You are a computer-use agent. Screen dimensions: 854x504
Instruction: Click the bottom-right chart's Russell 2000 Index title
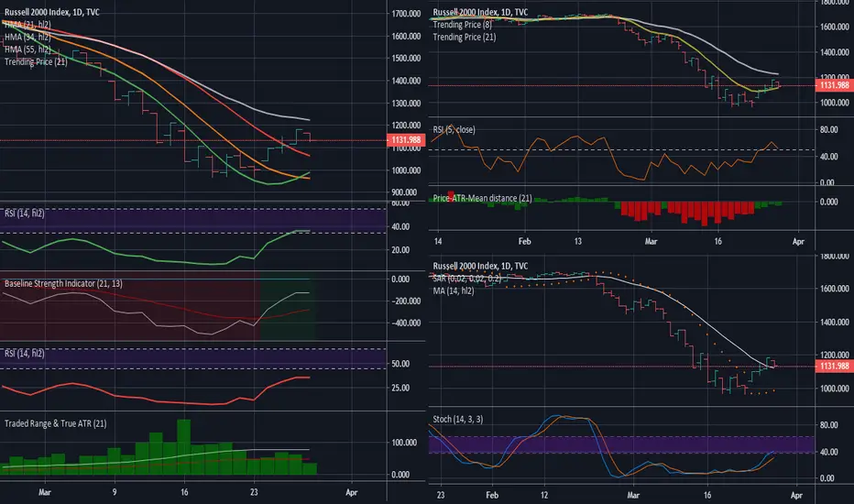point(480,266)
